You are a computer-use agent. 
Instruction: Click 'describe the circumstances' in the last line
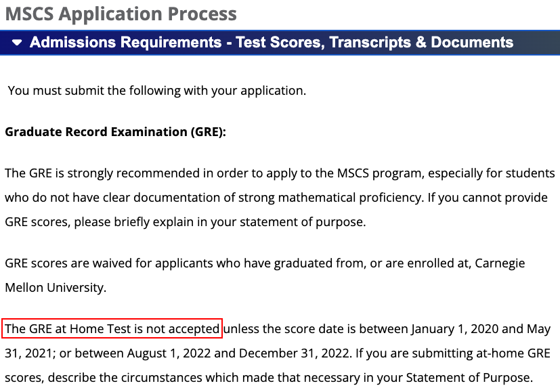click(x=125, y=377)
